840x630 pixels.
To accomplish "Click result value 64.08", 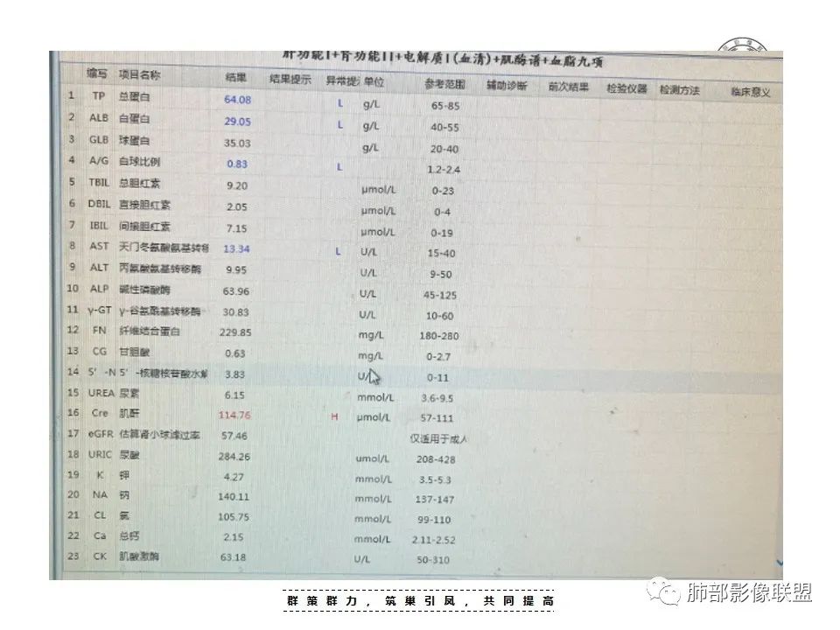I will coord(237,100).
